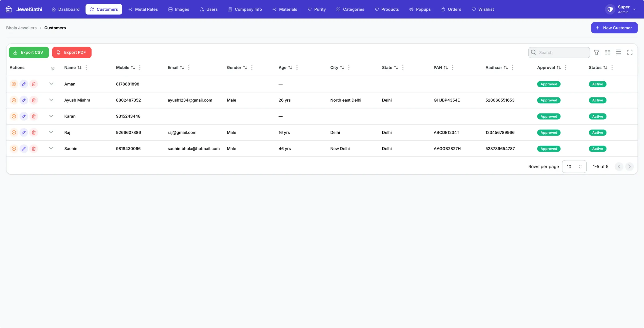Expand the Karan row details
The height and width of the screenshot is (328, 644).
pos(51,116)
